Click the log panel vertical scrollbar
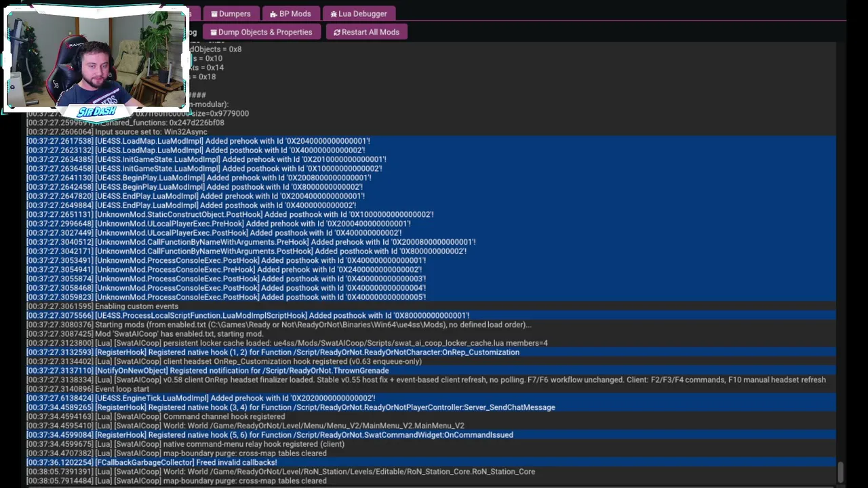The height and width of the screenshot is (488, 868). (841, 472)
